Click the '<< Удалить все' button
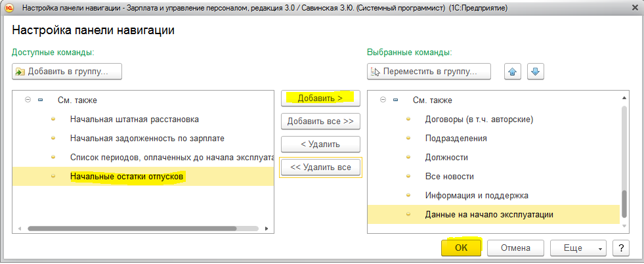This screenshot has height=264, width=644. [320, 167]
